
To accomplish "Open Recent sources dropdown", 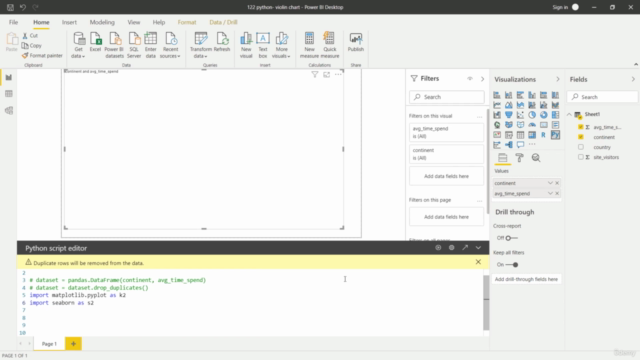I will click(170, 45).
